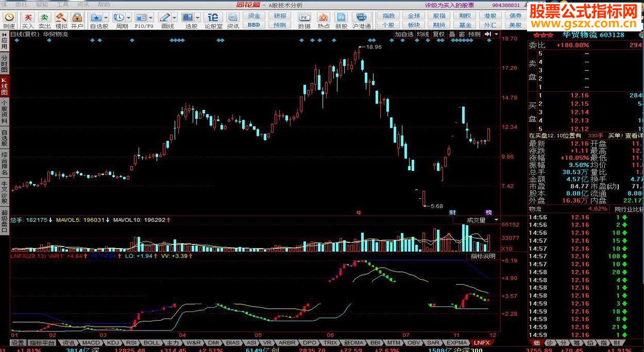Click the 同行业比较 peer comparison label

(629, 209)
